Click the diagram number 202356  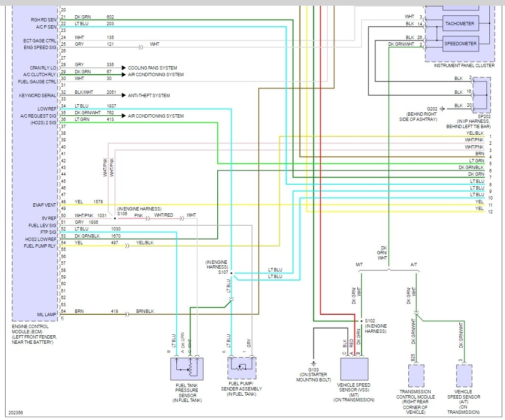tap(16, 412)
